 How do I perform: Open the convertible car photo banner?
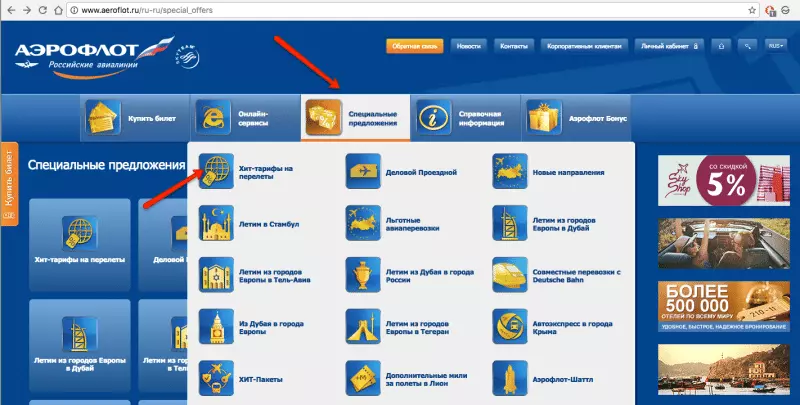pos(723,243)
